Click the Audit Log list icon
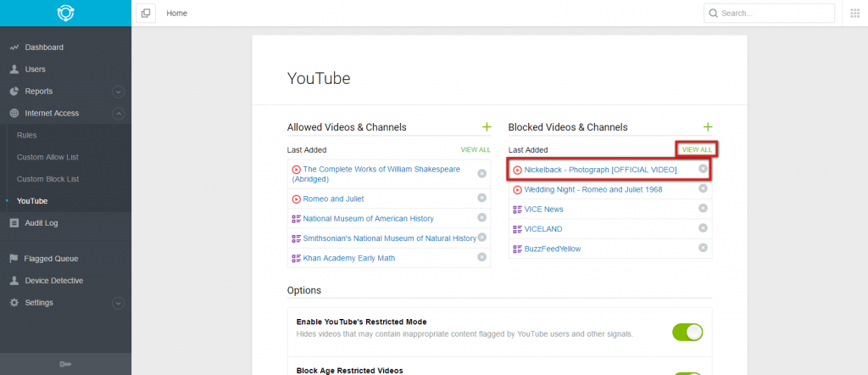The height and width of the screenshot is (375, 868). pyautogui.click(x=14, y=223)
